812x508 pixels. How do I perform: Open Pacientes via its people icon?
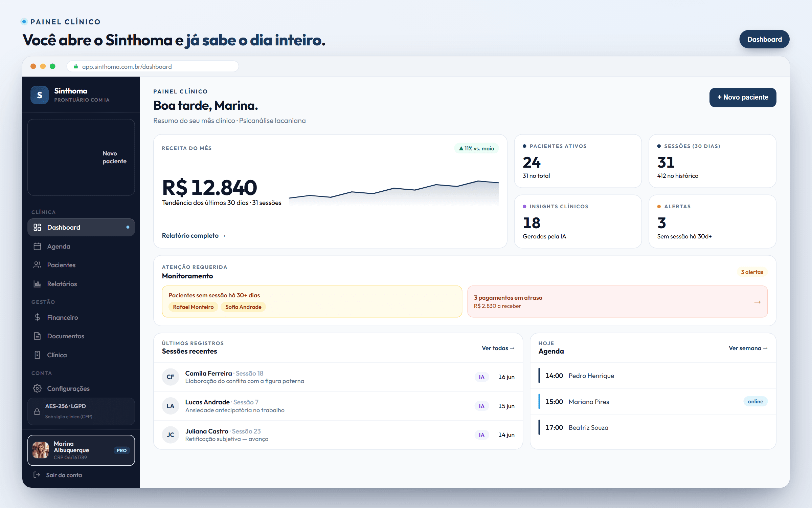[x=37, y=265]
